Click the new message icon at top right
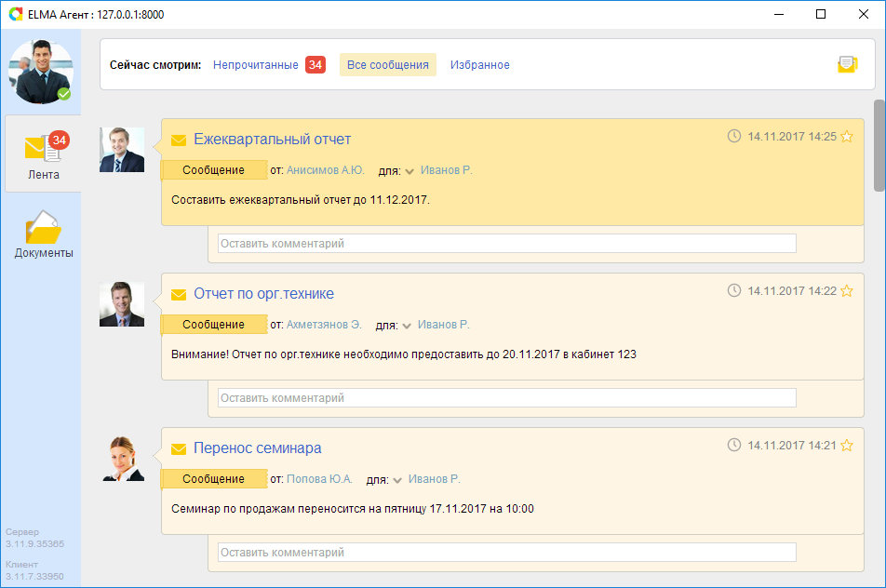Screen dimensions: 886x588 (x=846, y=64)
